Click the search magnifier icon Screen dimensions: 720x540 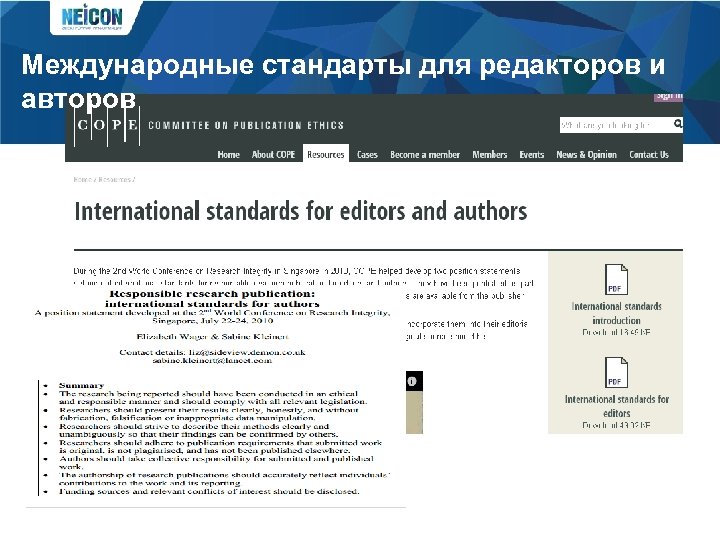coord(678,124)
